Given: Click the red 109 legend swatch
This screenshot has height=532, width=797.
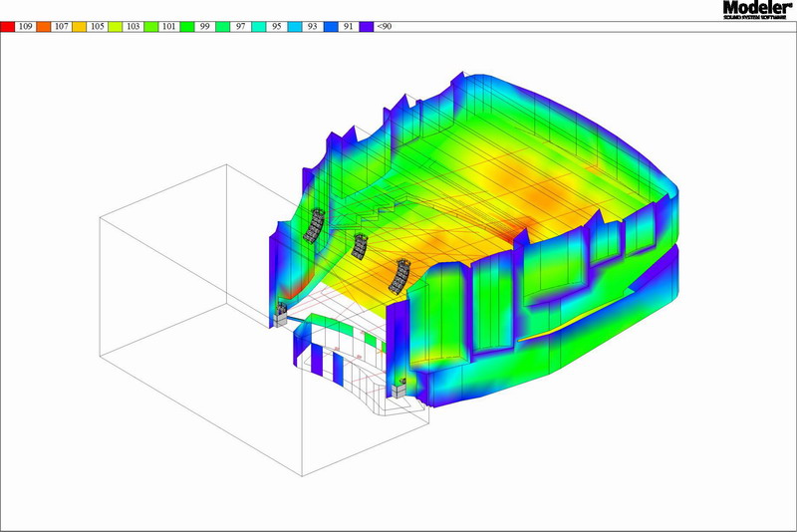Looking at the screenshot, I should [x=9, y=27].
